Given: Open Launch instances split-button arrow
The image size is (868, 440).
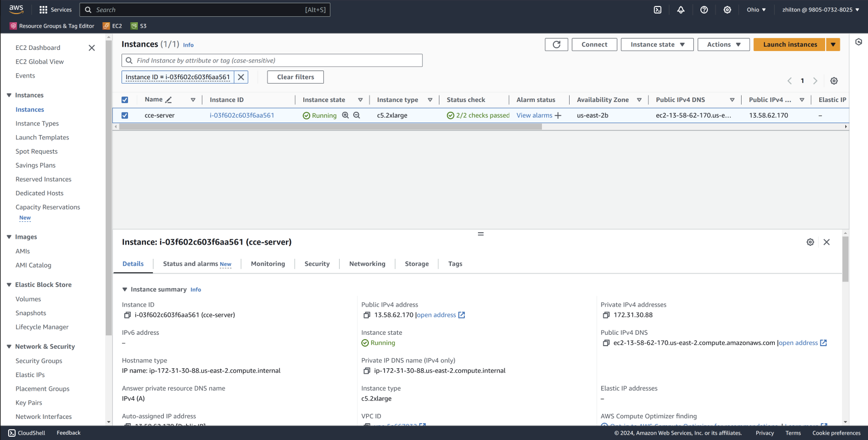Looking at the screenshot, I should (833, 44).
